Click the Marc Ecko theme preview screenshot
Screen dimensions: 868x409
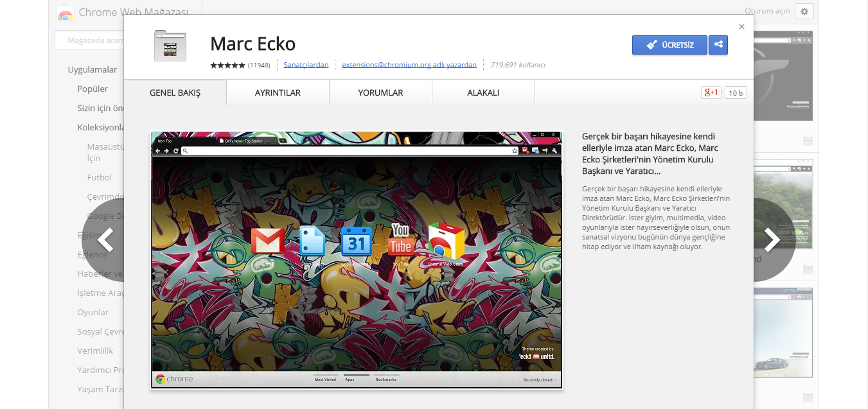coord(357,260)
